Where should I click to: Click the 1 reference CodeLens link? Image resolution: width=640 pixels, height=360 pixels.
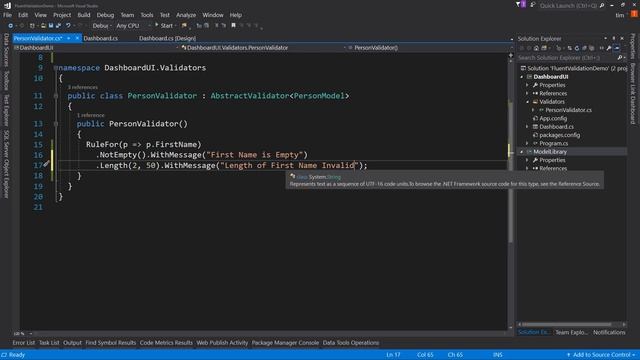(x=91, y=116)
